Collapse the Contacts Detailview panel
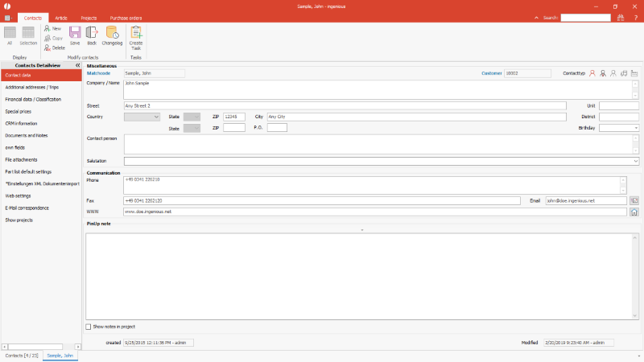This screenshot has width=644, height=362. tap(76, 64)
